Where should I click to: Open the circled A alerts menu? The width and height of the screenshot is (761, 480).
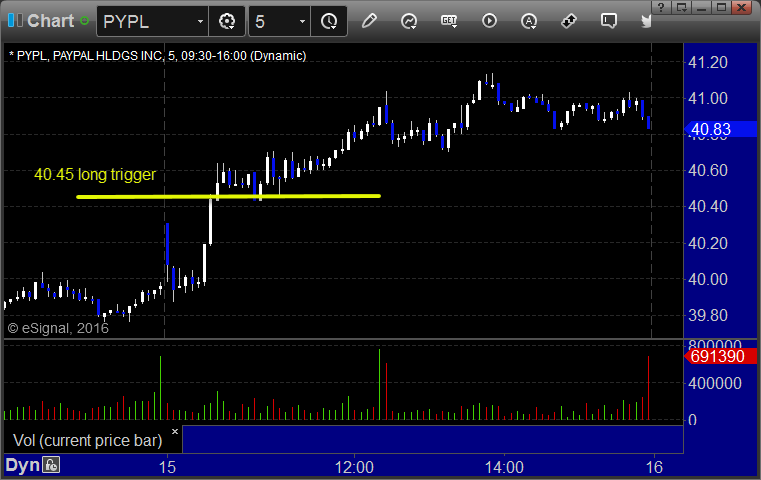click(x=529, y=21)
